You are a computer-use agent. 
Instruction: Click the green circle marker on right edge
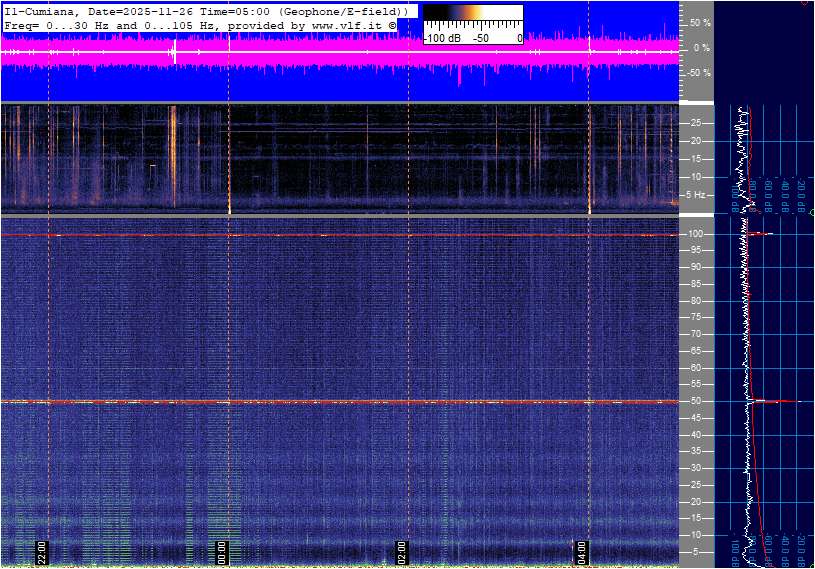(811, 213)
